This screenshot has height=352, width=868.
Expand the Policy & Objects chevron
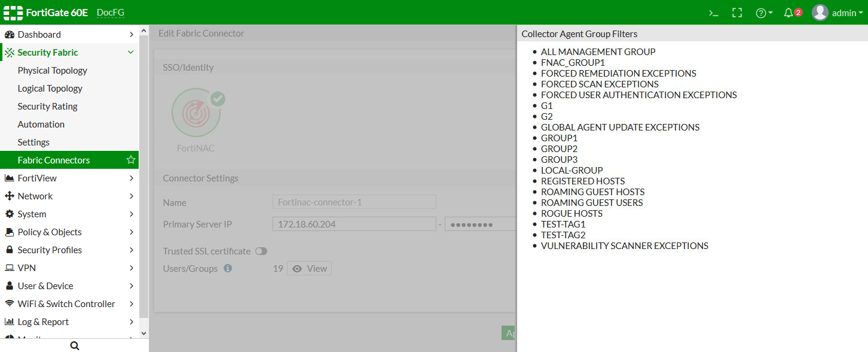[132, 232]
